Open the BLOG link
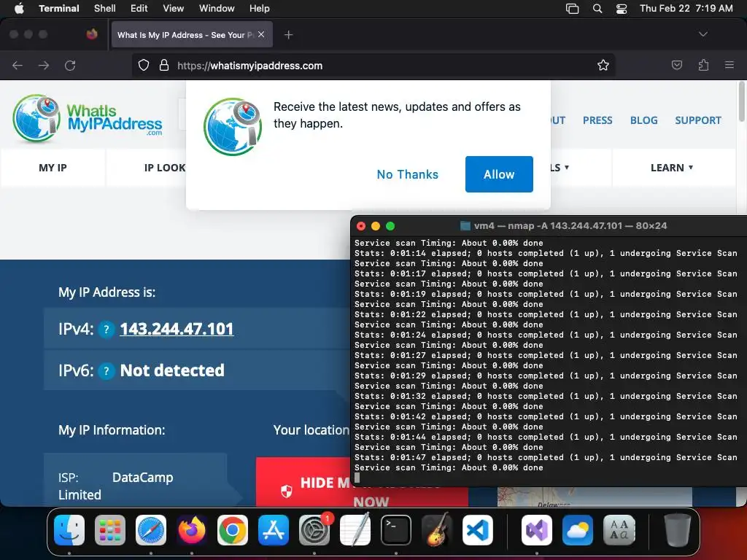 coord(643,120)
